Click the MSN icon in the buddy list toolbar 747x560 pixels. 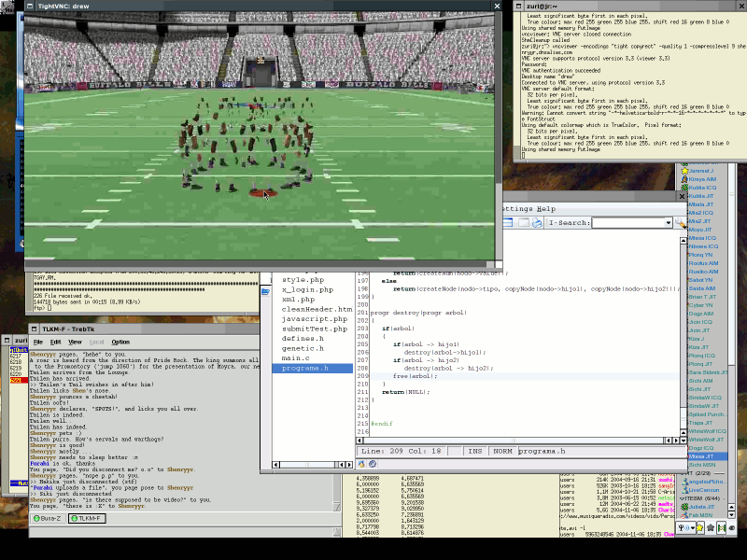click(x=722, y=528)
